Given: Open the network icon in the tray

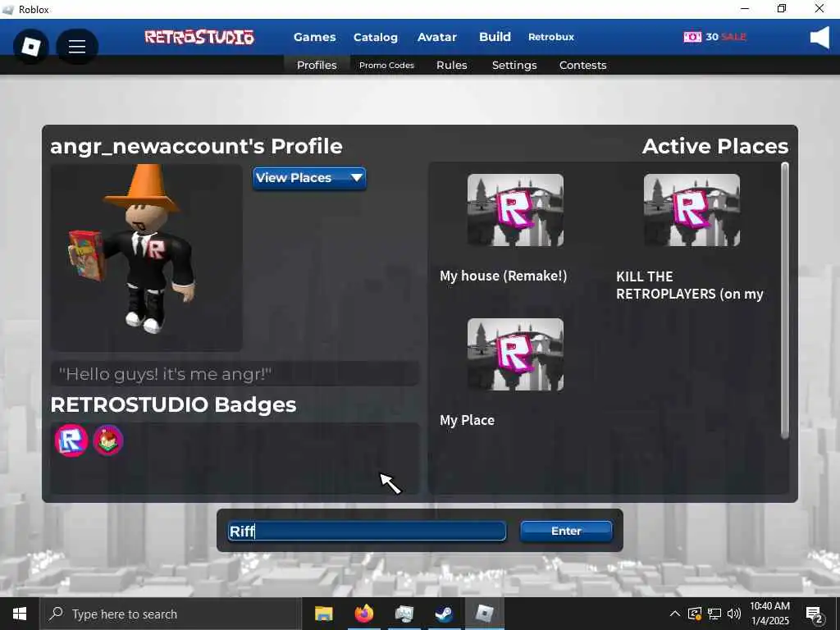Looking at the screenshot, I should pyautogui.click(x=714, y=614).
